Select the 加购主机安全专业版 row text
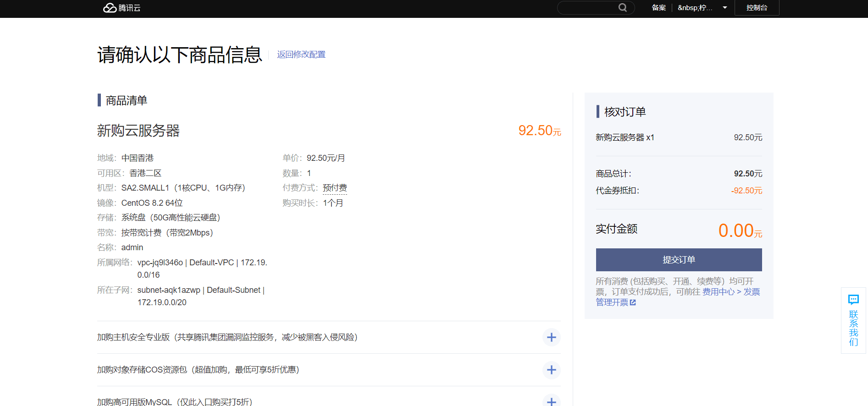 tap(227, 337)
